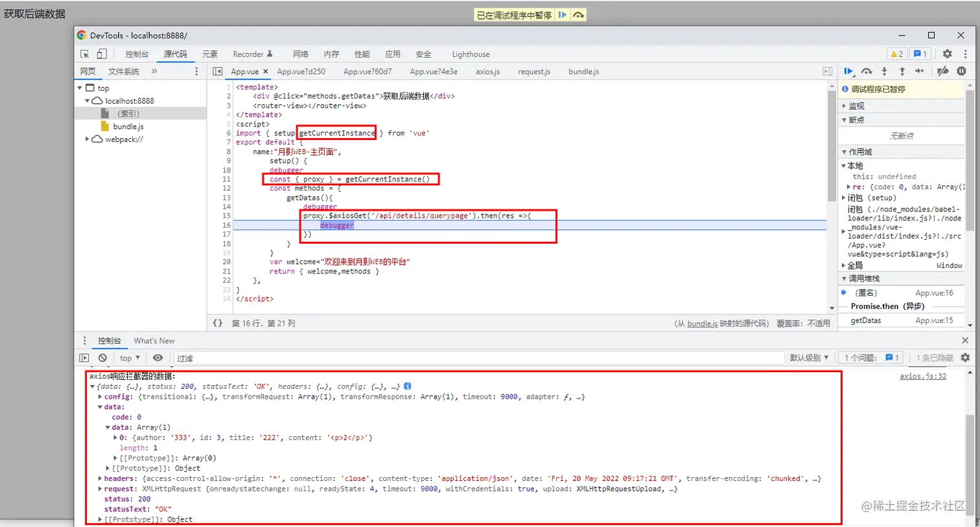Step over from the paused overlay
Image resolution: width=980 pixels, height=527 pixels.
click(x=578, y=15)
